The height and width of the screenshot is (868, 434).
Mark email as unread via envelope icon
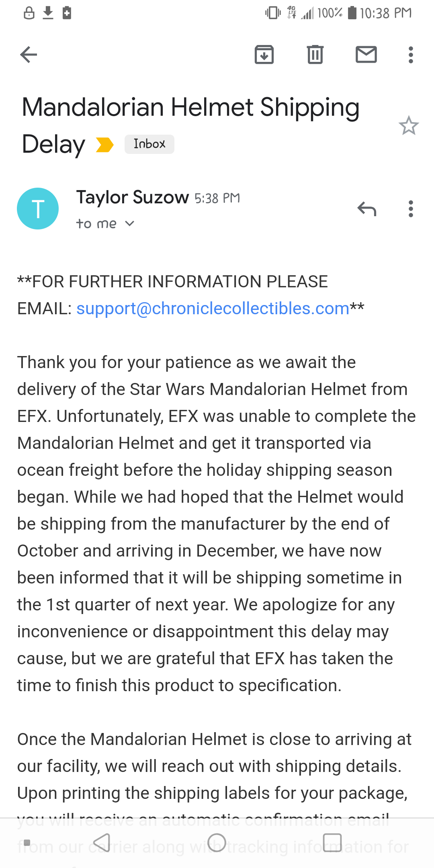[x=366, y=55]
